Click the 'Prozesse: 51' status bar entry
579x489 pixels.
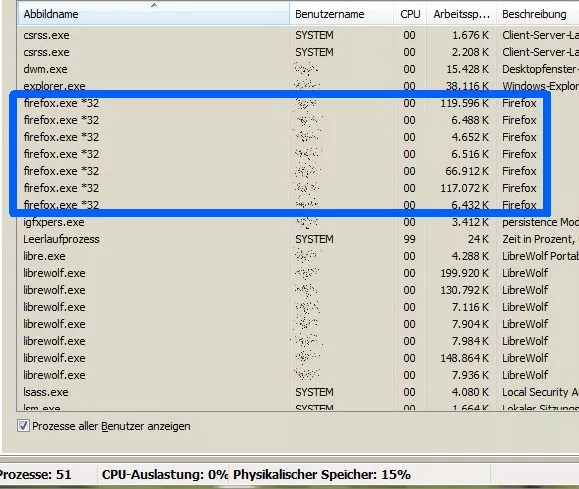[x=35, y=475]
